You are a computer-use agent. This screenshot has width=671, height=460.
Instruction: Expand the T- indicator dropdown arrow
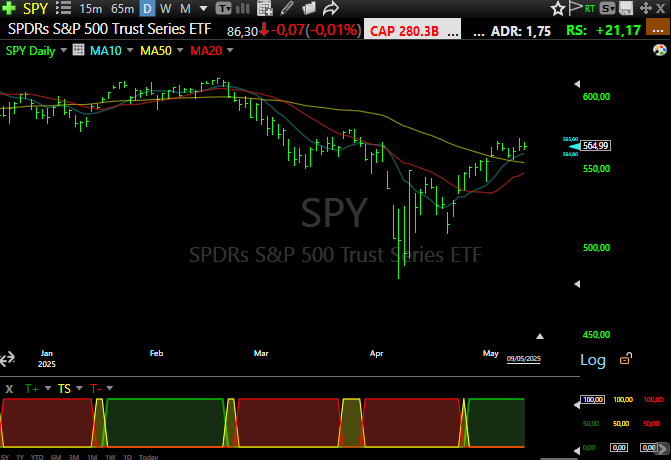110,388
